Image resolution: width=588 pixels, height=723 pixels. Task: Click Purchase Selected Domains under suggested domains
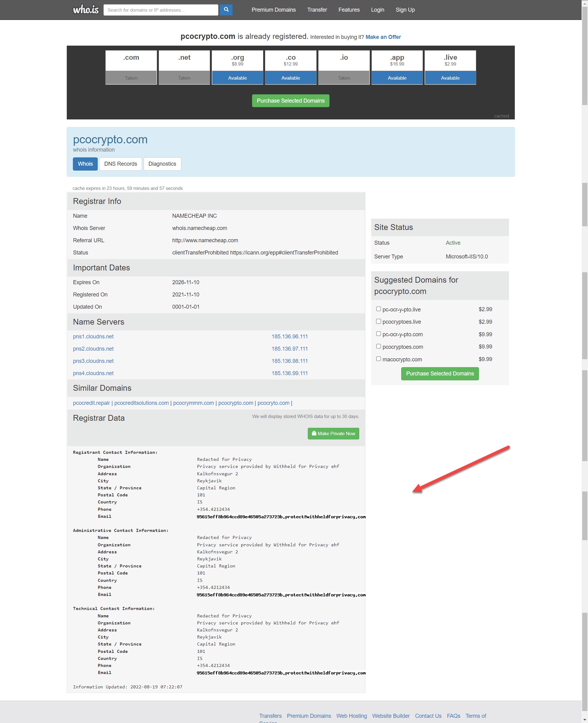click(x=440, y=374)
